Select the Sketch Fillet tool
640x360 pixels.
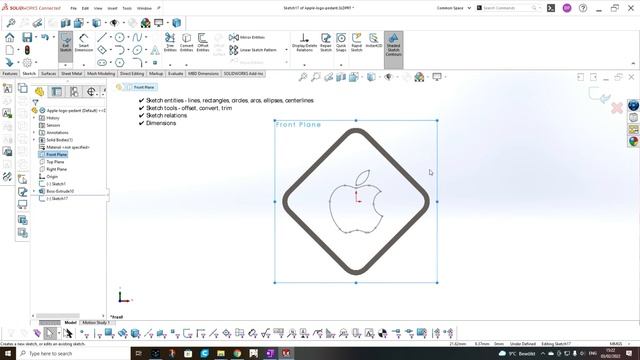click(137, 62)
